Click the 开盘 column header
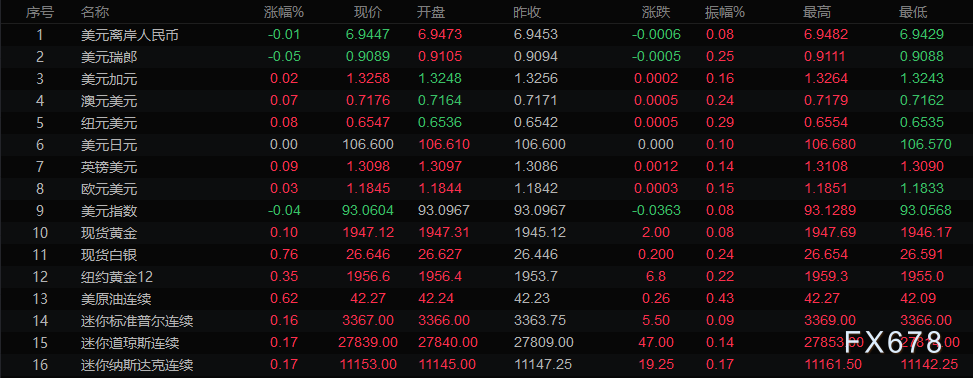The height and width of the screenshot is (378, 973). pyautogui.click(x=431, y=12)
